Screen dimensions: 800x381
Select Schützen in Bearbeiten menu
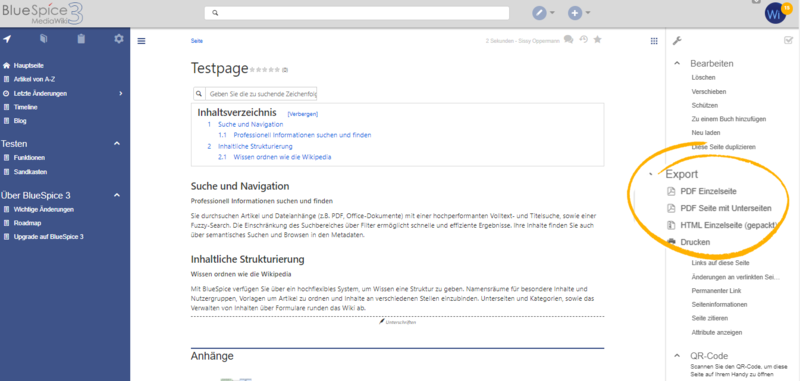click(x=705, y=106)
